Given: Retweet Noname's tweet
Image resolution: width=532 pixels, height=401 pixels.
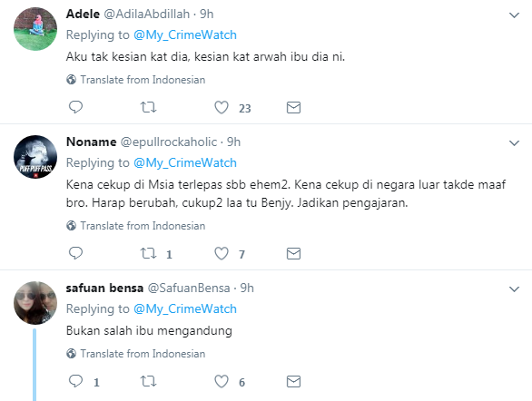Looking at the screenshot, I should click(148, 253).
